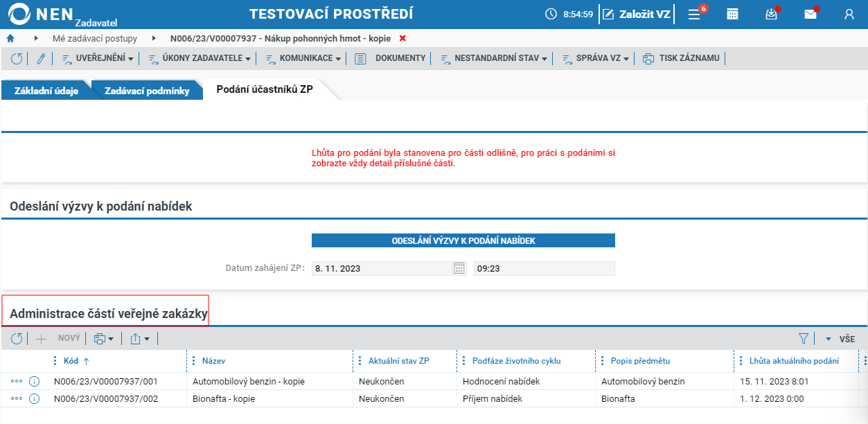Open the hamburger menu with notification badge
The height and width of the screenshot is (424, 868).
pyautogui.click(x=694, y=14)
